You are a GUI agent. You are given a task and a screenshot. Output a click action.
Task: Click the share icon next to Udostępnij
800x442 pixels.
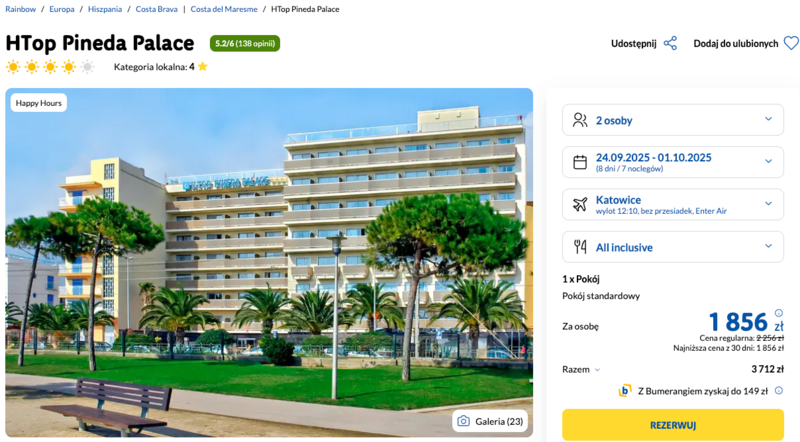pos(670,43)
